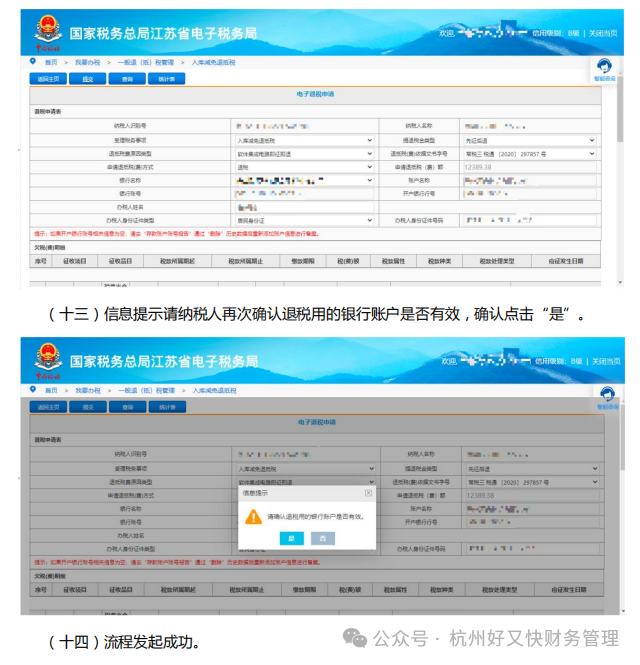Open 办税人身份证件类型 dropdown in the undimmed screenshot

(x=305, y=221)
